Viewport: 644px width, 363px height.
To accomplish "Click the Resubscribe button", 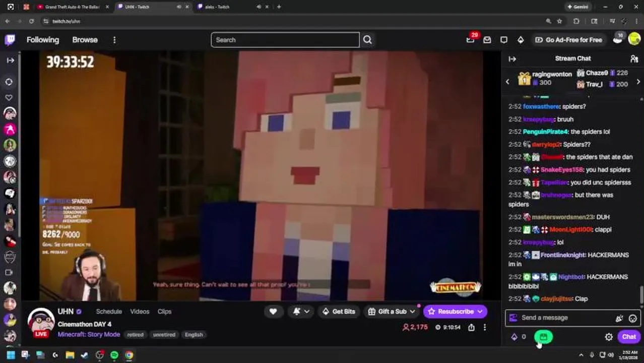I will coord(455,312).
